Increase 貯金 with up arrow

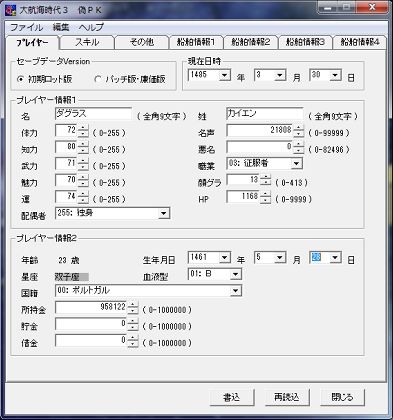[x=133, y=321]
